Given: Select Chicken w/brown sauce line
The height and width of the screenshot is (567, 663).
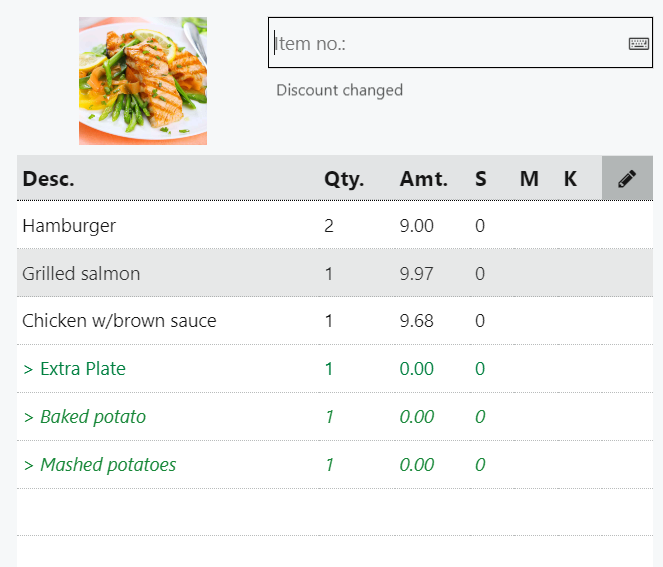Looking at the screenshot, I should point(119,322).
